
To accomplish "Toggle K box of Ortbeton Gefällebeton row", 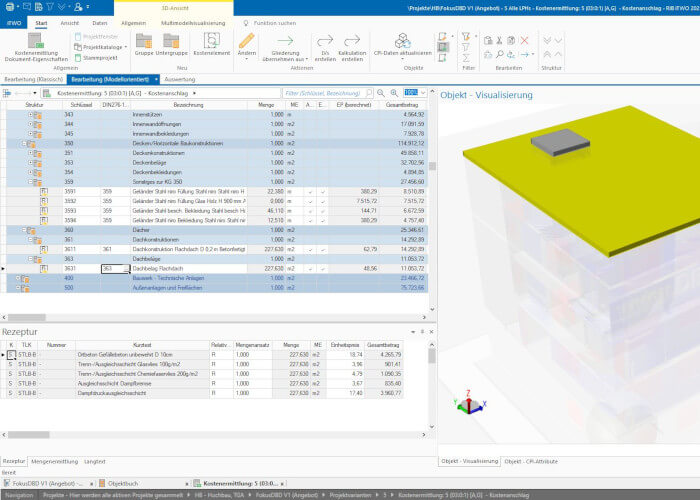I will pos(11,355).
